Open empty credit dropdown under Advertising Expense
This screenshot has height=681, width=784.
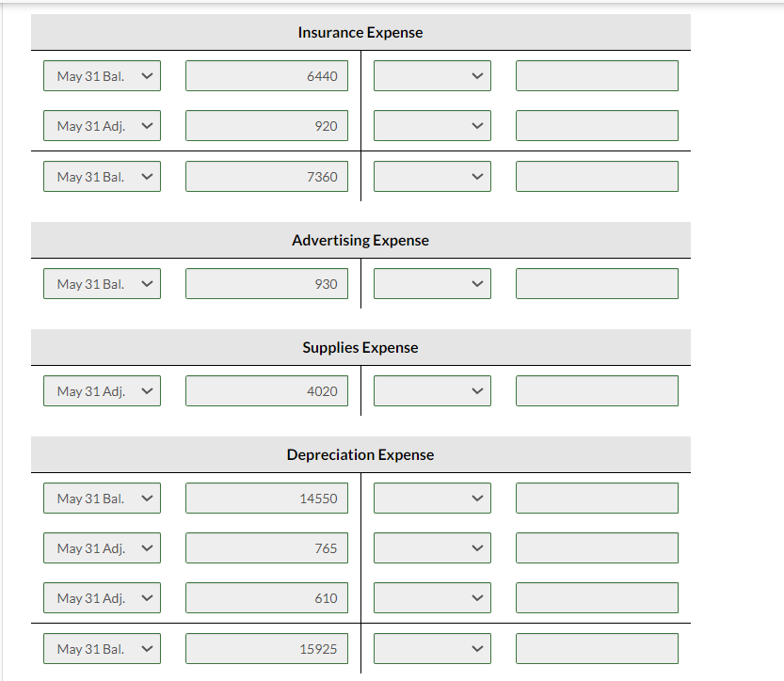click(x=432, y=284)
